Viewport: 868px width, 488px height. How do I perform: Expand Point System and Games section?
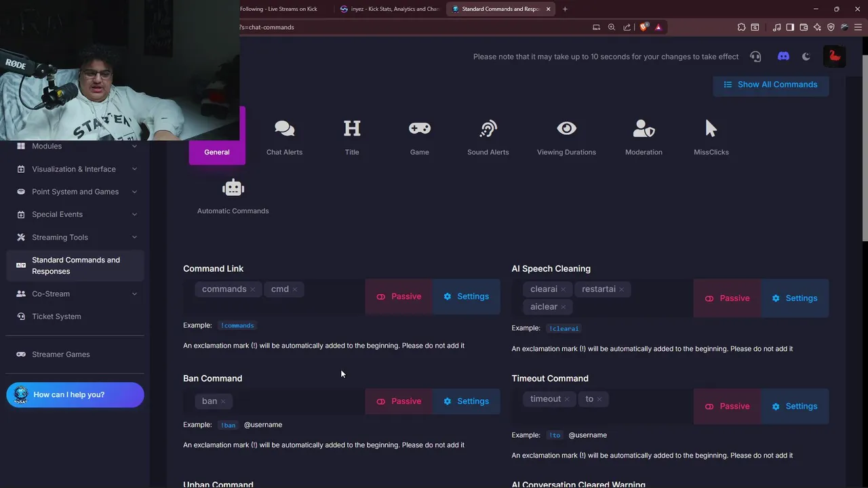click(x=75, y=192)
